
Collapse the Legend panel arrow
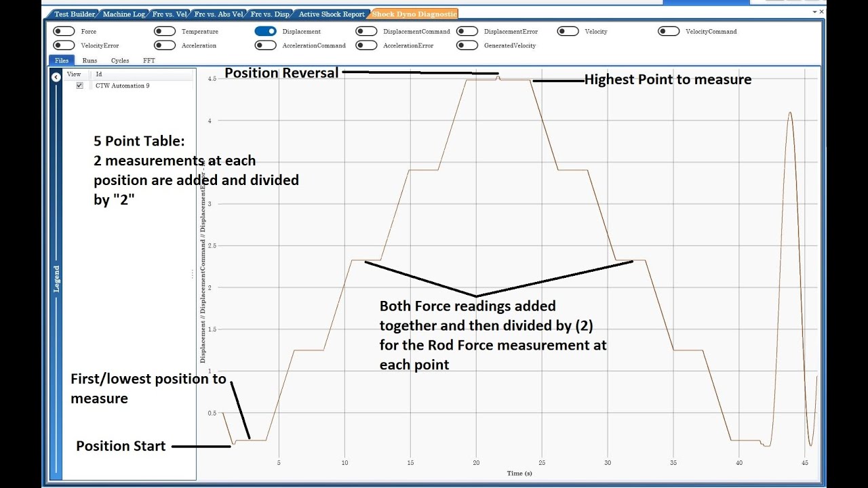point(56,77)
